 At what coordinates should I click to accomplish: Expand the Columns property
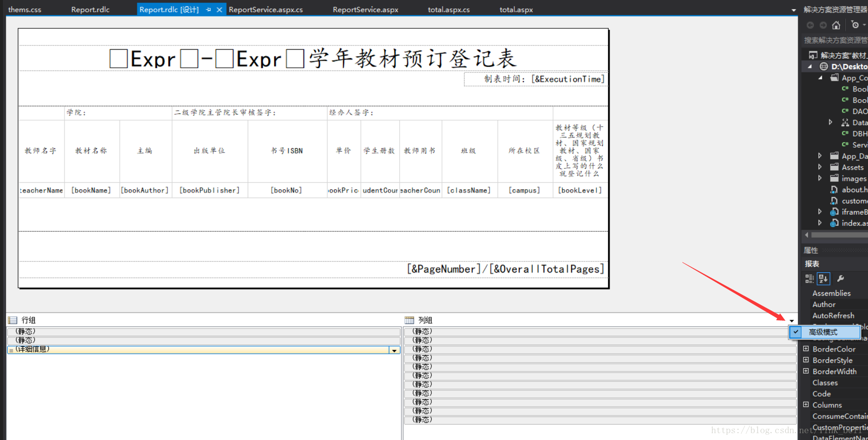coord(806,404)
